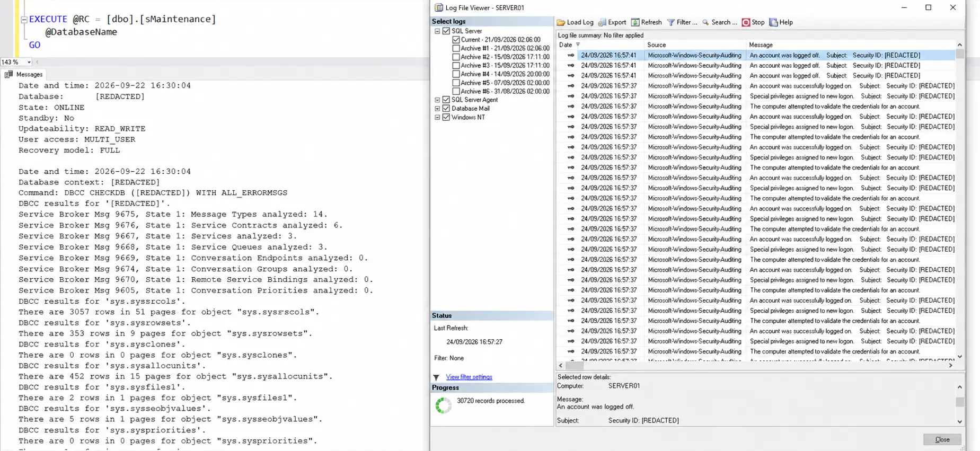
Task: Click the @DatabaseName parameter in editor
Action: (81, 32)
